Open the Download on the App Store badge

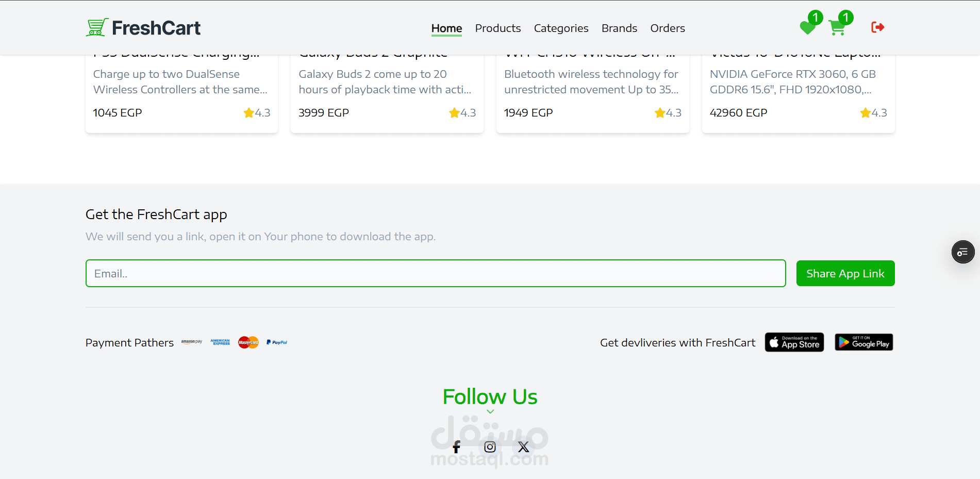(x=794, y=342)
